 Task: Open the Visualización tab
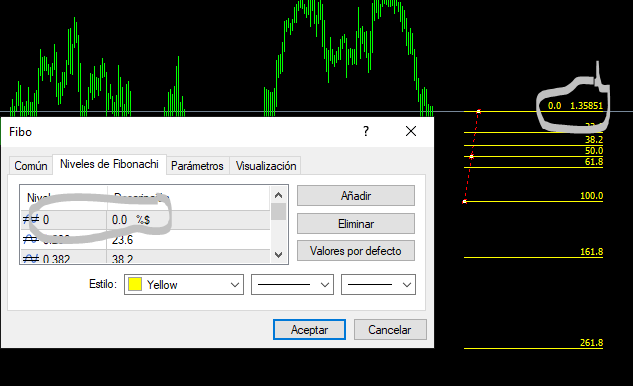coord(266,166)
